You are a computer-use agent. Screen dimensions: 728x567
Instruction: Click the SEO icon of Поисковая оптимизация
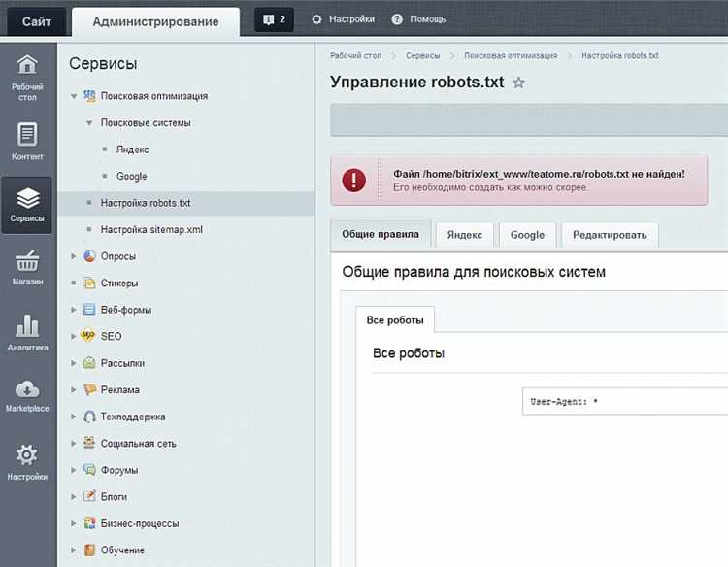(89, 96)
